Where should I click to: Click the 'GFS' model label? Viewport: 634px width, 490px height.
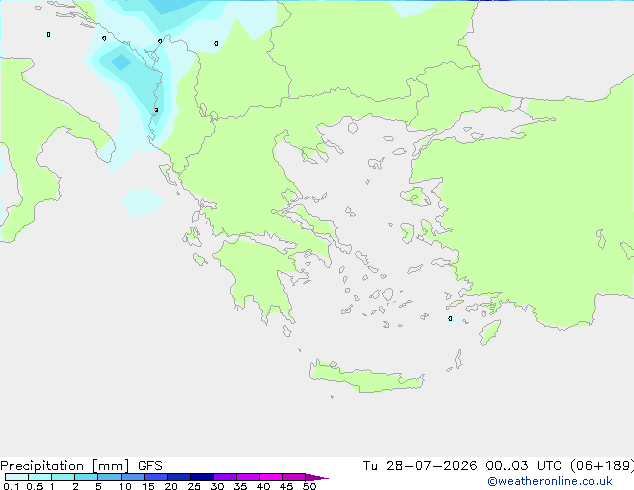(150, 466)
